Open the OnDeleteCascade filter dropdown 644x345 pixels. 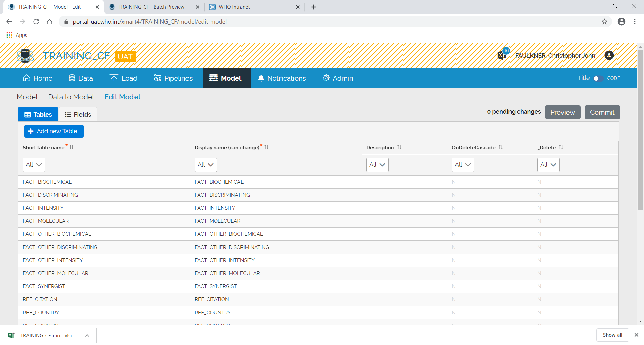pyautogui.click(x=463, y=165)
